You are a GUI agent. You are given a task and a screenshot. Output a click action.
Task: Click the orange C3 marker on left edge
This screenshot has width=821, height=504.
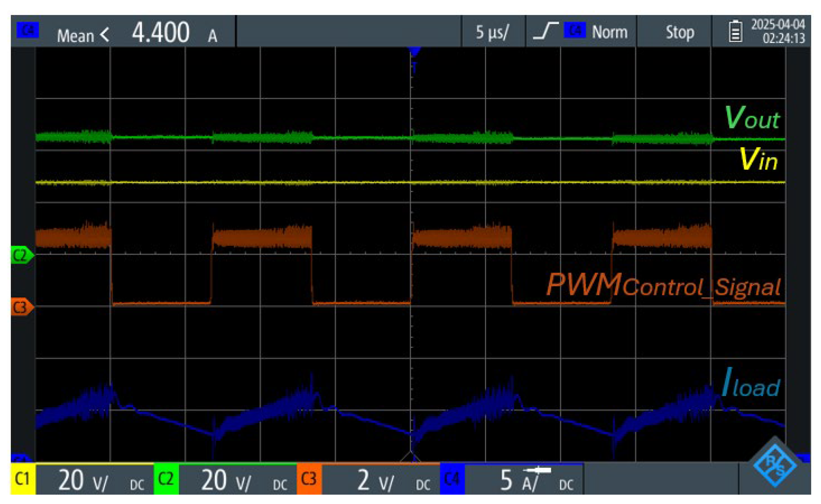(x=21, y=307)
